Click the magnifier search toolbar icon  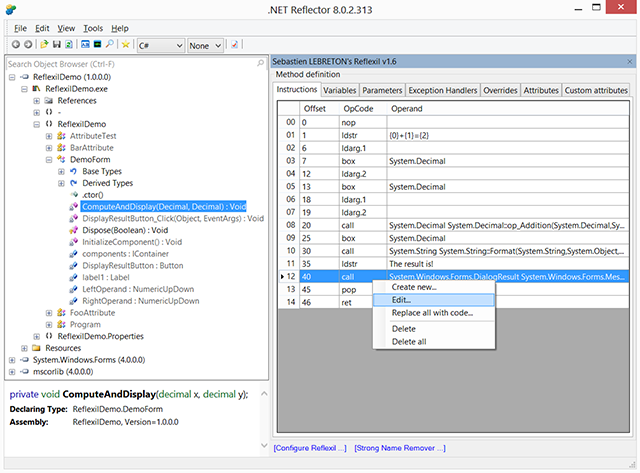(109, 44)
